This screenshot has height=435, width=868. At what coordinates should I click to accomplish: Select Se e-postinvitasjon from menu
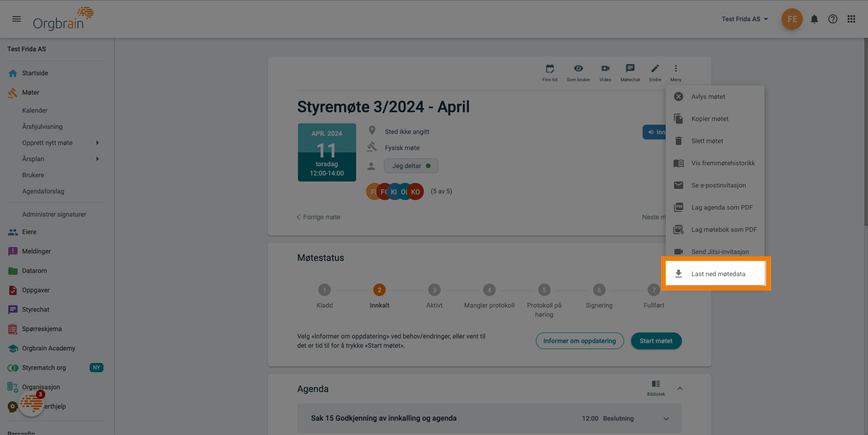tap(715, 185)
